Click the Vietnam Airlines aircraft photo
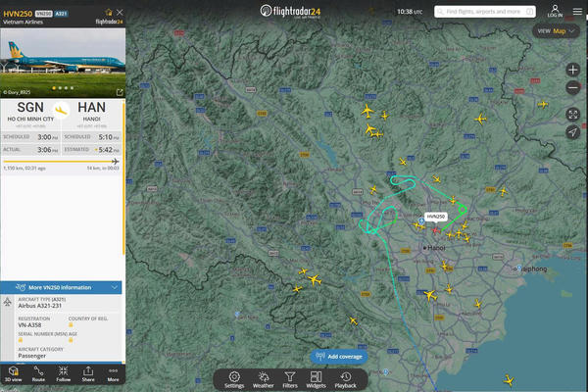Viewport: 588px width, 392px height. [63, 63]
